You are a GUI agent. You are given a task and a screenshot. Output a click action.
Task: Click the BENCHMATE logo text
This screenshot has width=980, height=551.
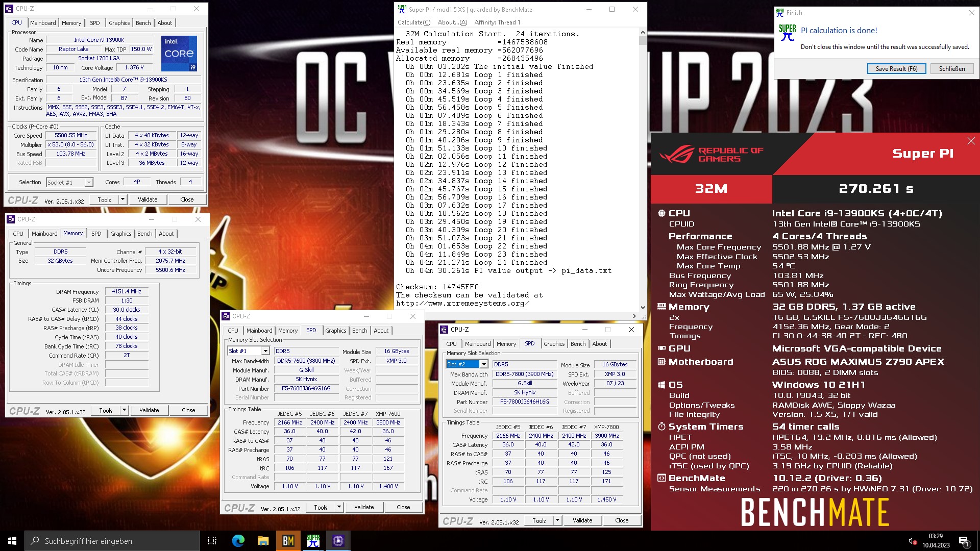click(x=815, y=512)
